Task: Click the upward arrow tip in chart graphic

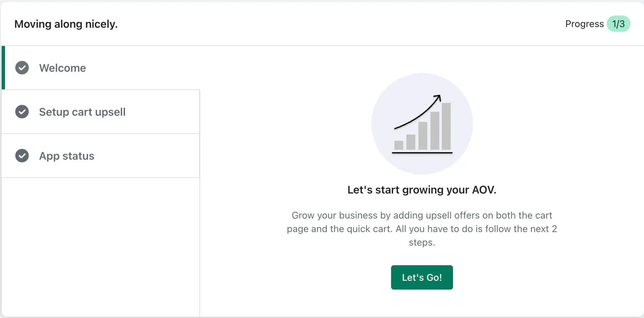Action: (x=438, y=97)
